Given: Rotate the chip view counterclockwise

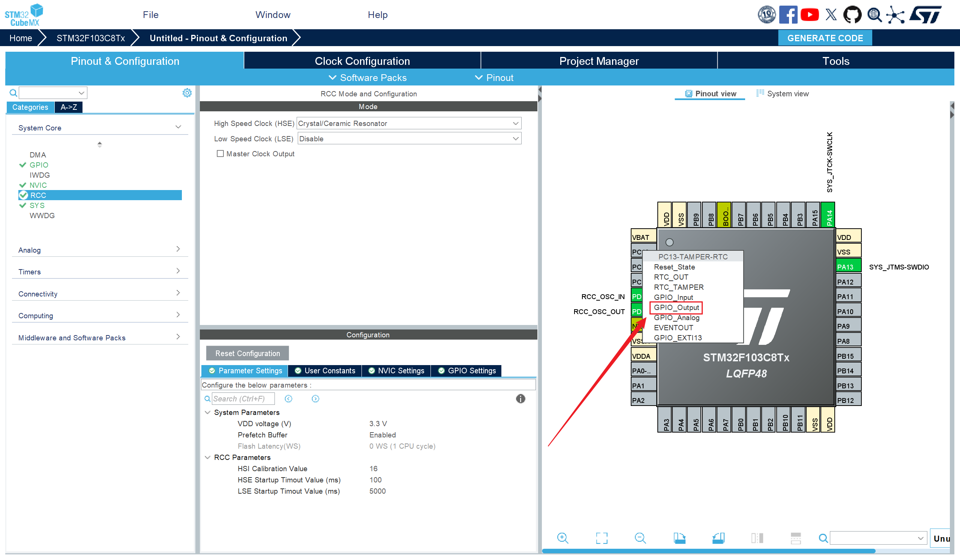Looking at the screenshot, I should 718,538.
